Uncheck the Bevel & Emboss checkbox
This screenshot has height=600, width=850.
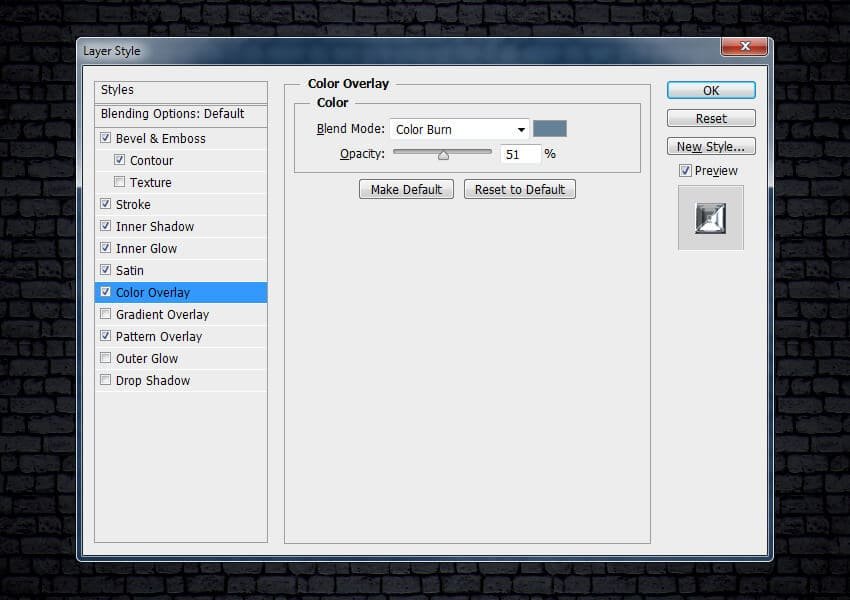106,139
